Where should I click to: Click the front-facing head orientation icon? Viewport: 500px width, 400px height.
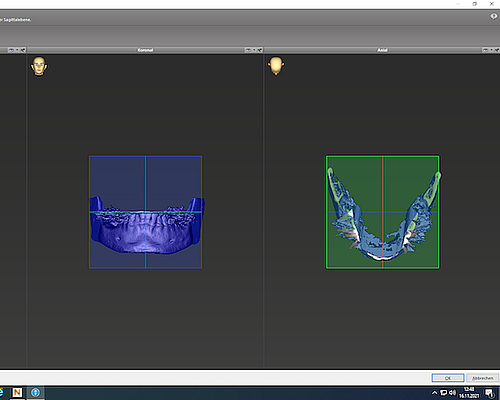(x=39, y=66)
